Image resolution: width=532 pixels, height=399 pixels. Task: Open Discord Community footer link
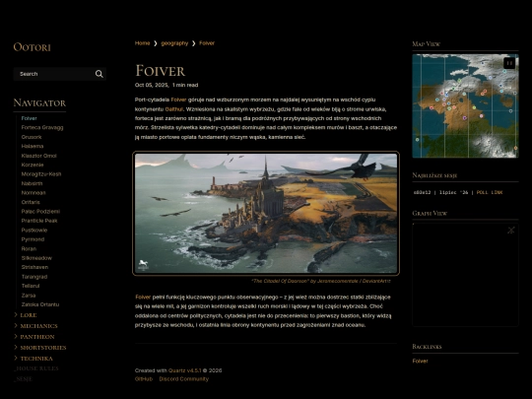[184, 379]
